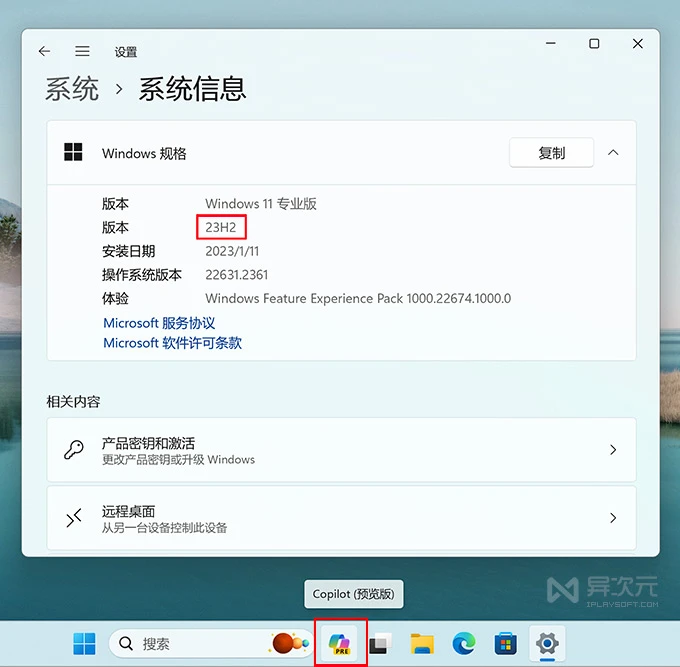Click the taskbar 搜索 box
The image size is (680, 667).
point(210,644)
